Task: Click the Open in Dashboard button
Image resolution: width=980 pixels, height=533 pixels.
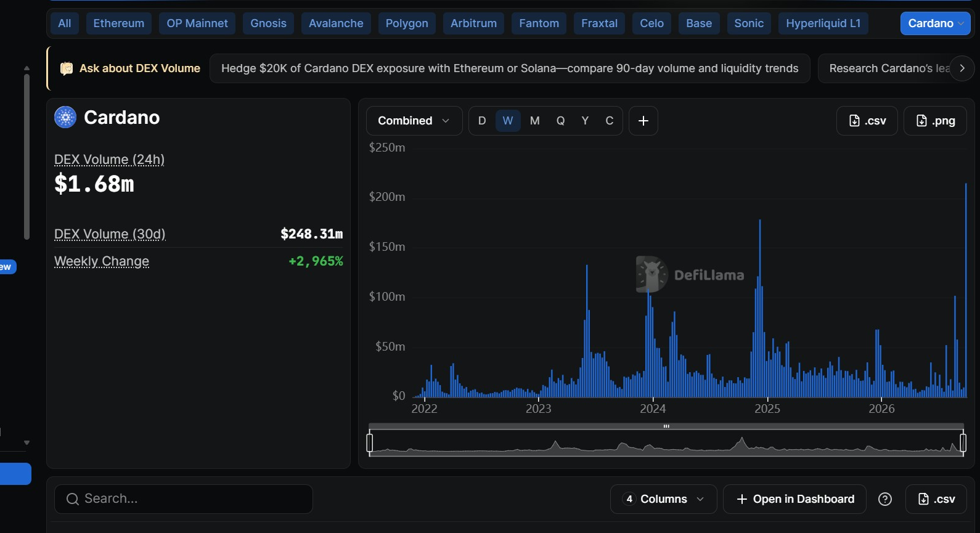Action: coord(795,499)
